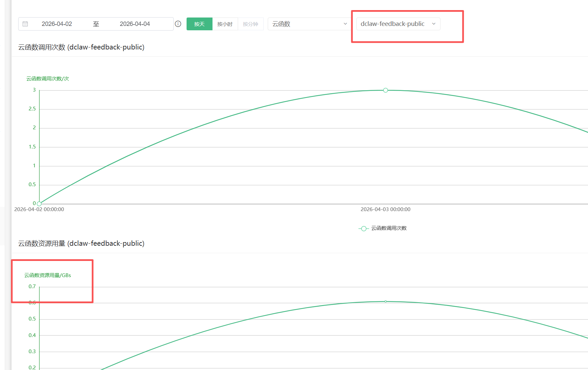The width and height of the screenshot is (588, 370).
Task: Click the 云函数资源用量 chart section title
Action: 81,243
